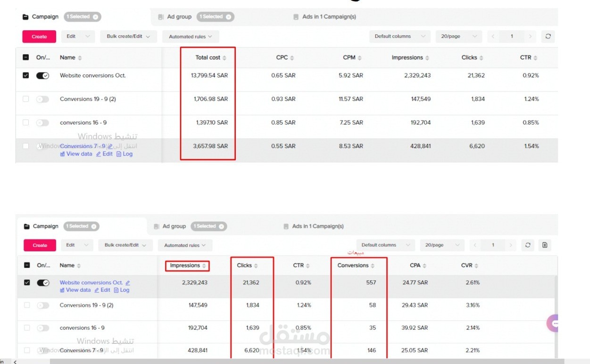Open Default columns dropdown in top panel
The height and width of the screenshot is (364, 590).
click(x=399, y=36)
